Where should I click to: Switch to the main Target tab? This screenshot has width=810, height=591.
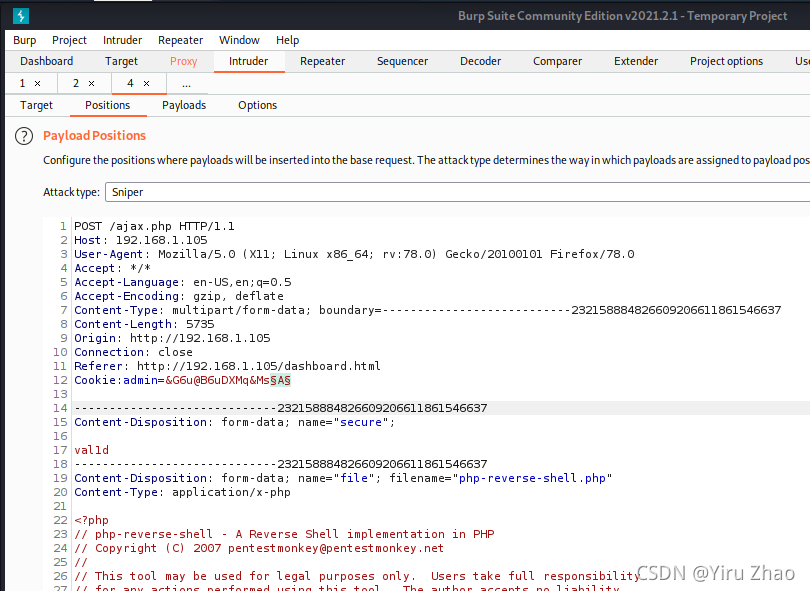tap(121, 61)
